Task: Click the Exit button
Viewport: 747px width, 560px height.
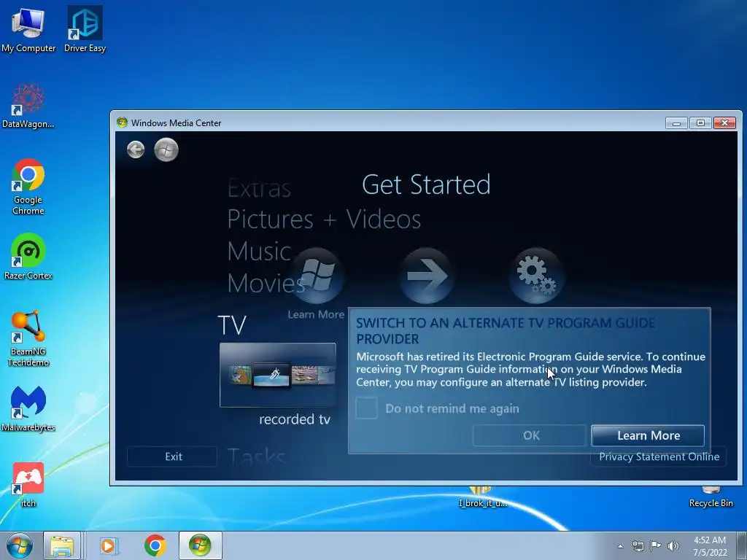Action: (172, 456)
